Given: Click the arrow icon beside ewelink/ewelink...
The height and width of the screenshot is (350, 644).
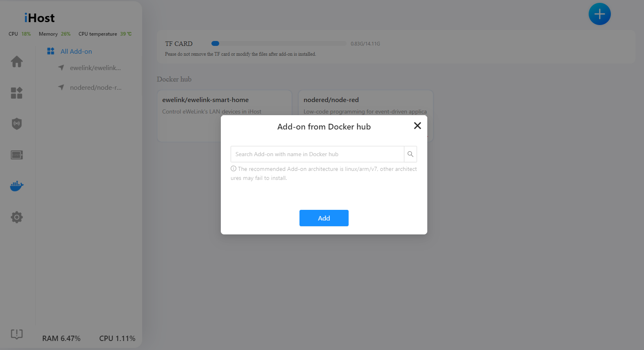Looking at the screenshot, I should pyautogui.click(x=61, y=68).
